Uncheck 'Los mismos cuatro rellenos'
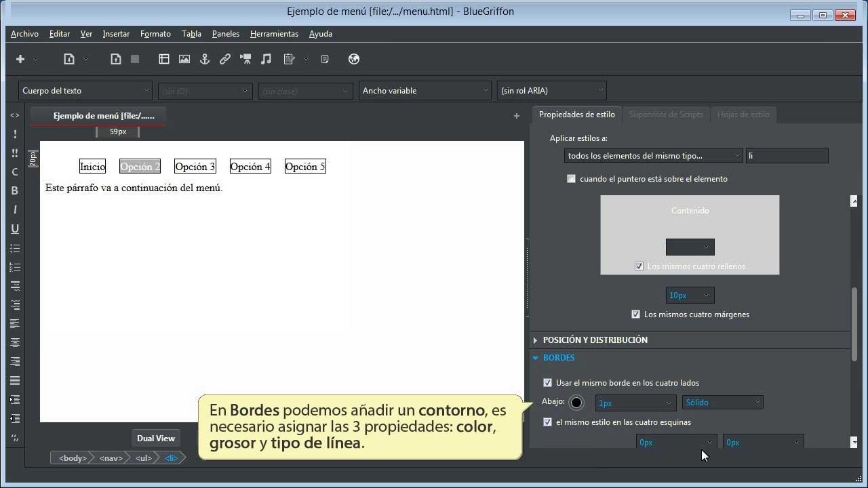 (639, 266)
